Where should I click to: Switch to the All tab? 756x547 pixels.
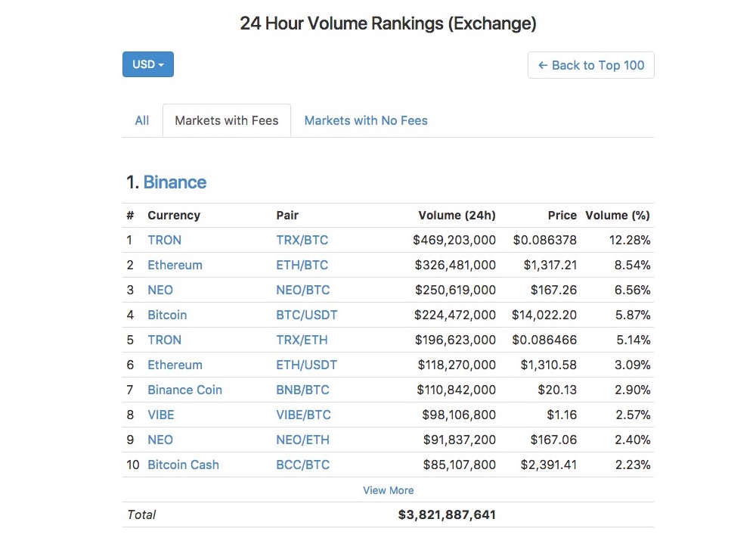pyautogui.click(x=142, y=120)
